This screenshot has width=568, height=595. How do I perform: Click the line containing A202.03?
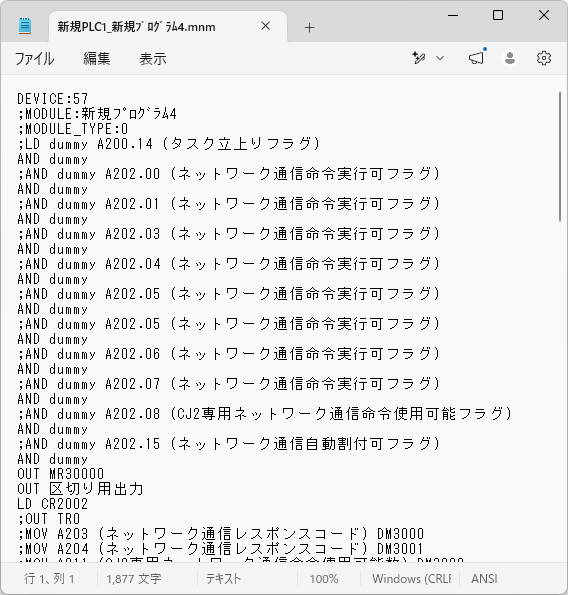tap(229, 234)
